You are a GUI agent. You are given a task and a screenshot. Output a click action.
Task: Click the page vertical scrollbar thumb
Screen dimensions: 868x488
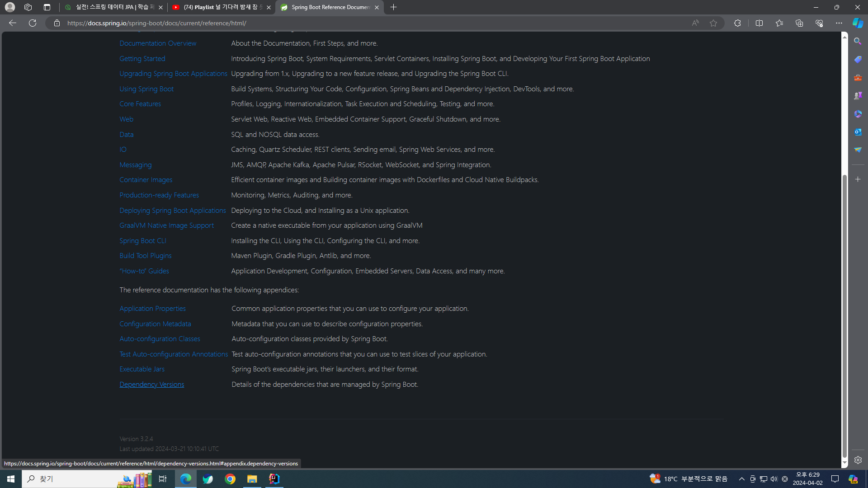[844, 316]
